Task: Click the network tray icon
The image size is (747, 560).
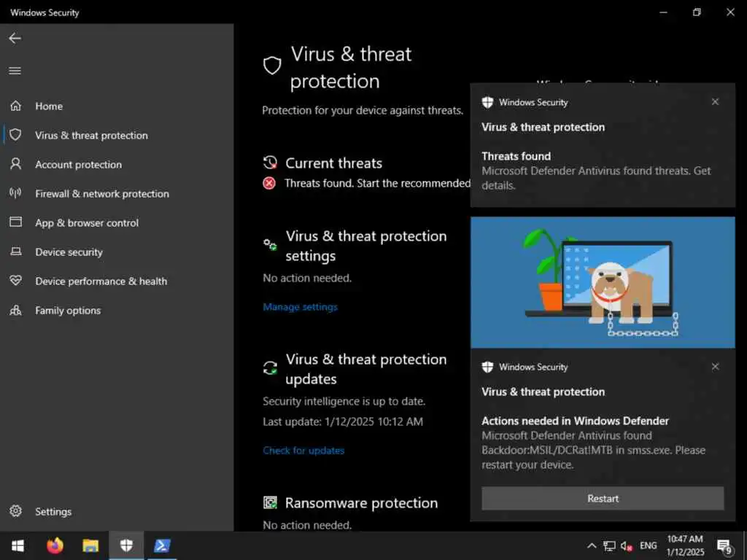Action: (609, 545)
